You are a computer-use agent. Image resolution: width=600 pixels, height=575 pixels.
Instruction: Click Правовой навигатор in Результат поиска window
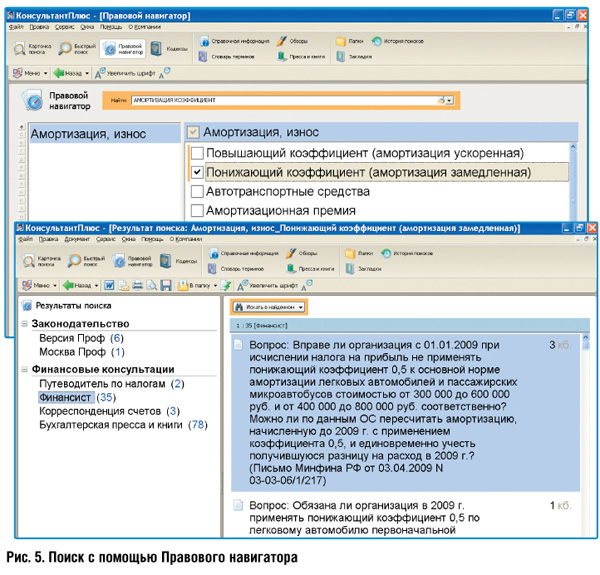point(132,261)
